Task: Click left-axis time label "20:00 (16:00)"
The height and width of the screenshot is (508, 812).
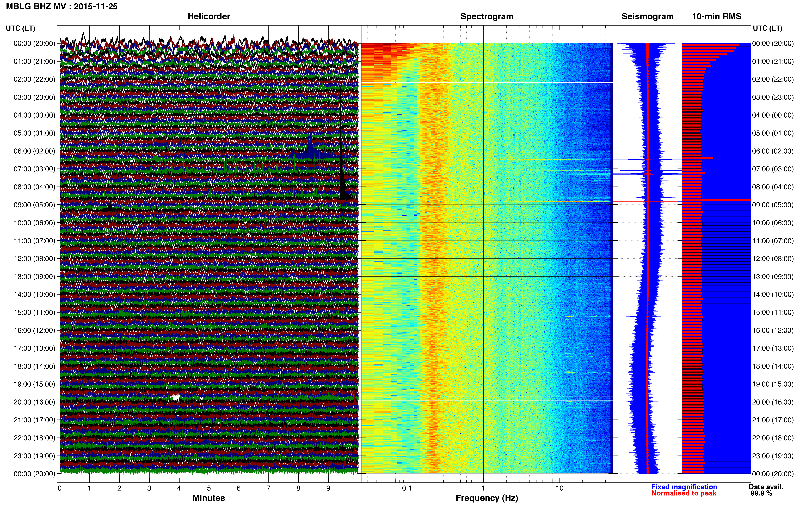Action: point(34,402)
